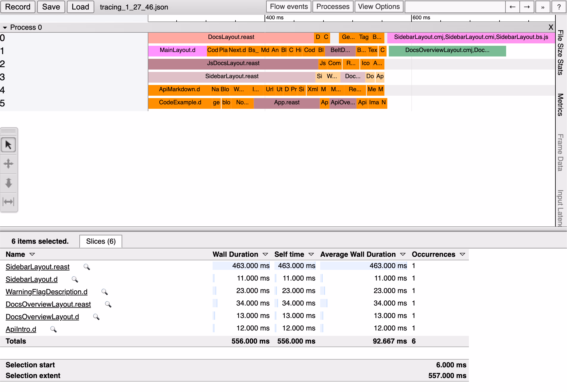The width and height of the screenshot is (567, 392).
Task: Open the Wall Duration column sort dropdown
Action: (265, 254)
